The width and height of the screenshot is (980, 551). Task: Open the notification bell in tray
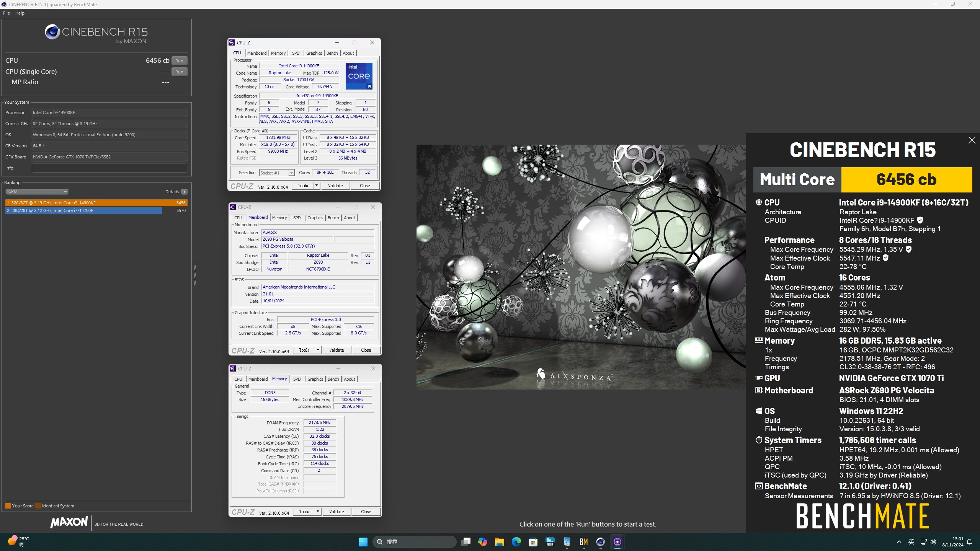click(969, 542)
